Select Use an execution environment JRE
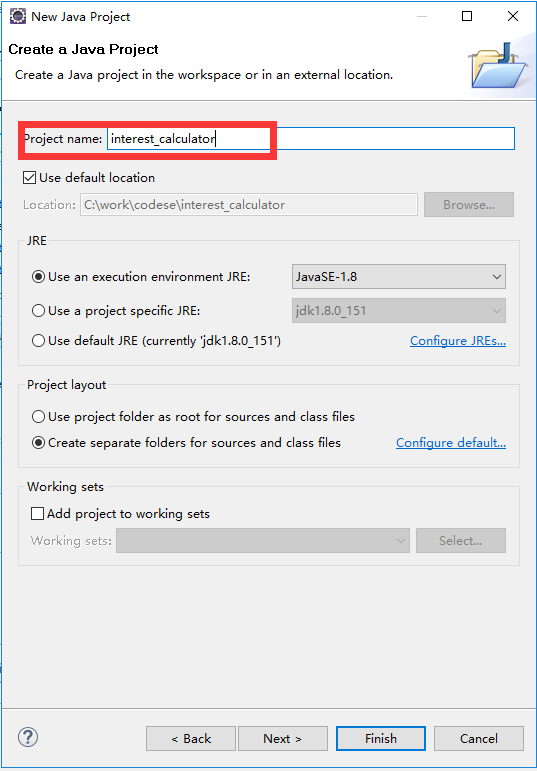537x771 pixels. pos(38,277)
